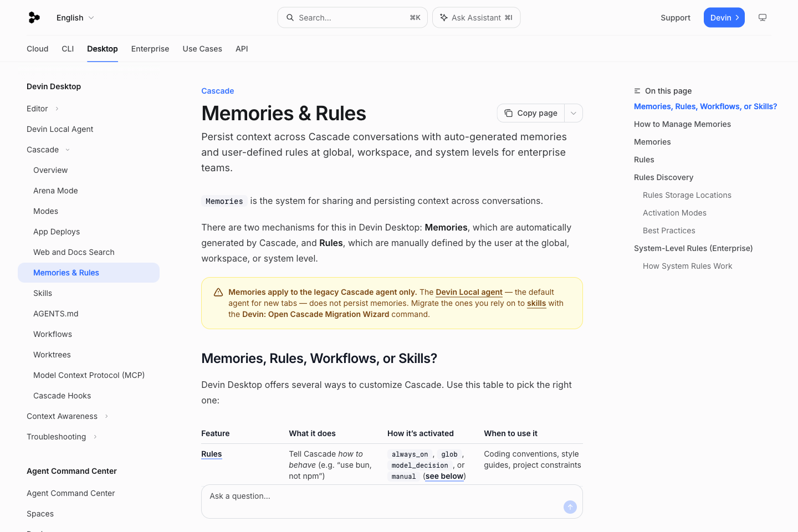
Task: Jump to How to Manage Memories section
Action: (682, 124)
